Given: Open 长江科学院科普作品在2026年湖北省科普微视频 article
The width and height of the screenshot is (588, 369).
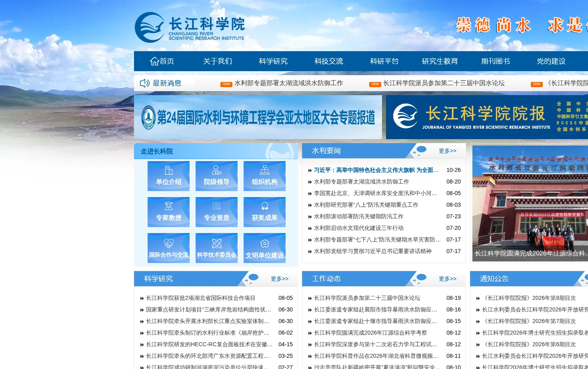Looking at the screenshot, I should click(376, 356).
